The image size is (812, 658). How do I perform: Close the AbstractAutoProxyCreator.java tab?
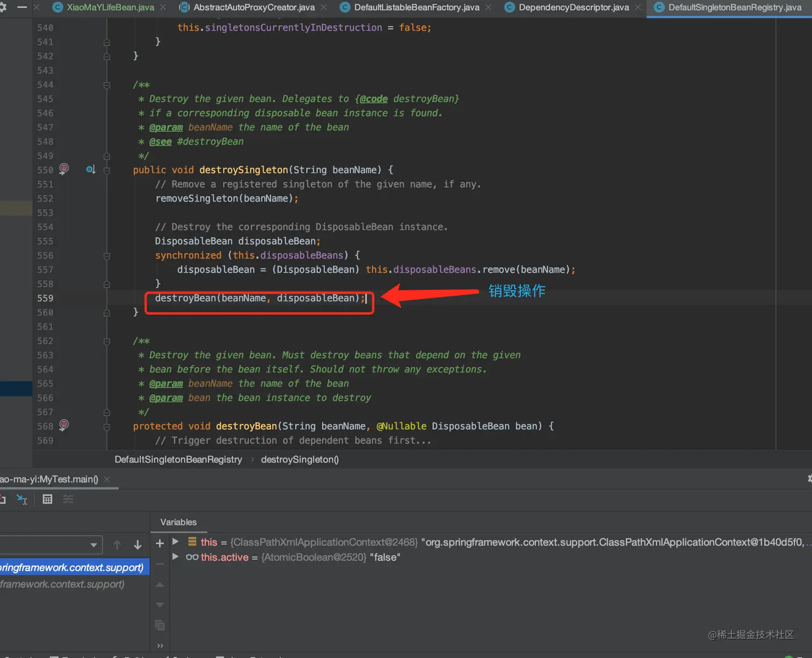(324, 8)
